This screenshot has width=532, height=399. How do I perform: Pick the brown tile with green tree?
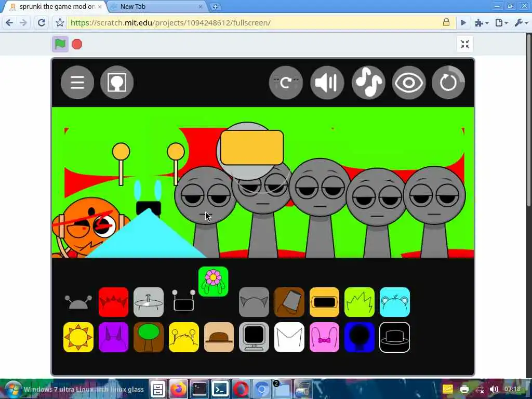[x=149, y=337]
